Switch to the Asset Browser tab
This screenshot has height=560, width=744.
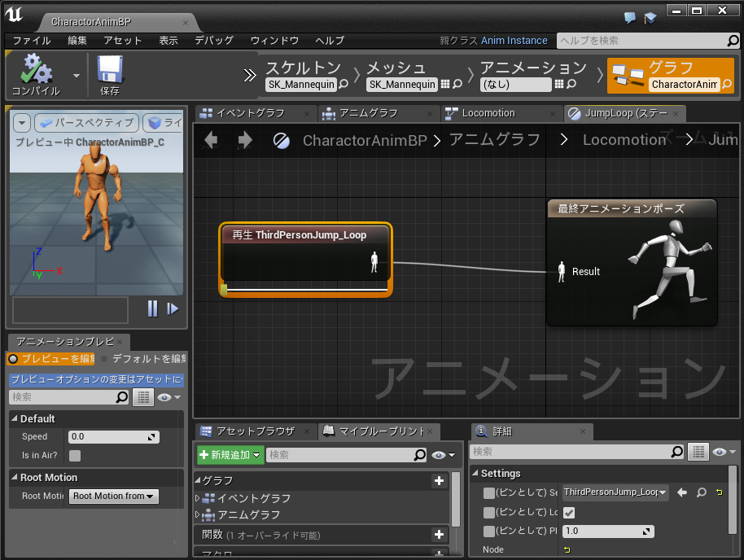pyautogui.click(x=256, y=431)
